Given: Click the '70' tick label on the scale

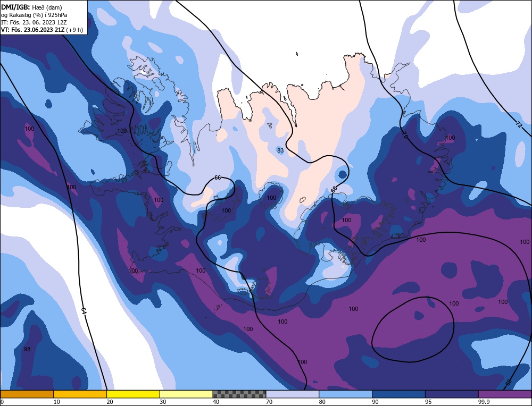Looking at the screenshot, I should click(269, 402).
